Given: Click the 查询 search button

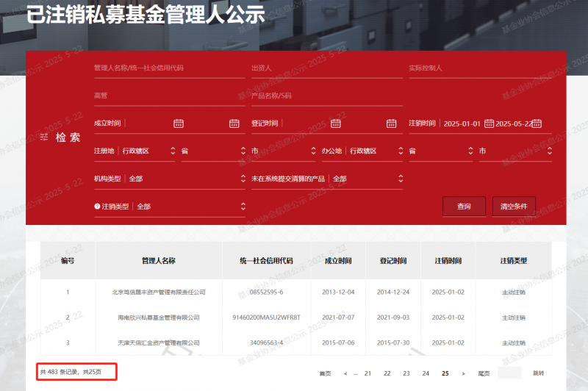Looking at the screenshot, I should tap(464, 207).
